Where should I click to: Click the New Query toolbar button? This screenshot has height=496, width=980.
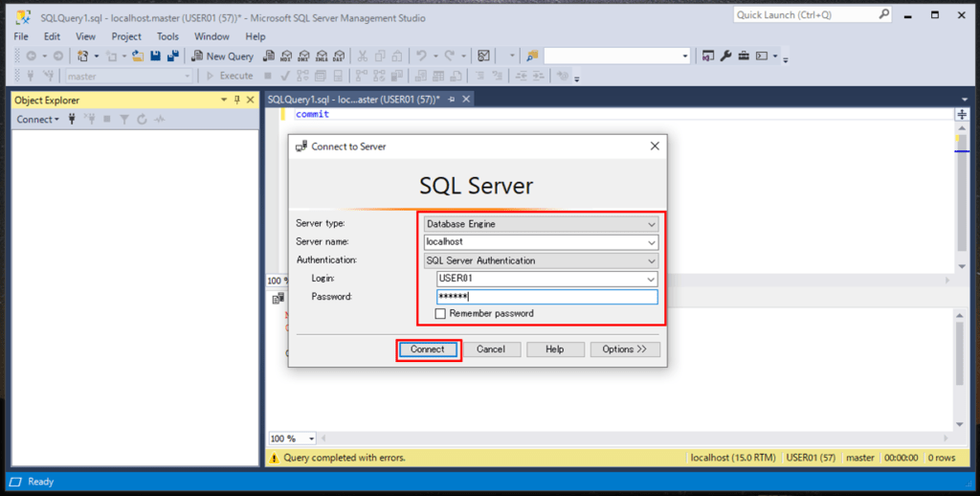point(222,56)
